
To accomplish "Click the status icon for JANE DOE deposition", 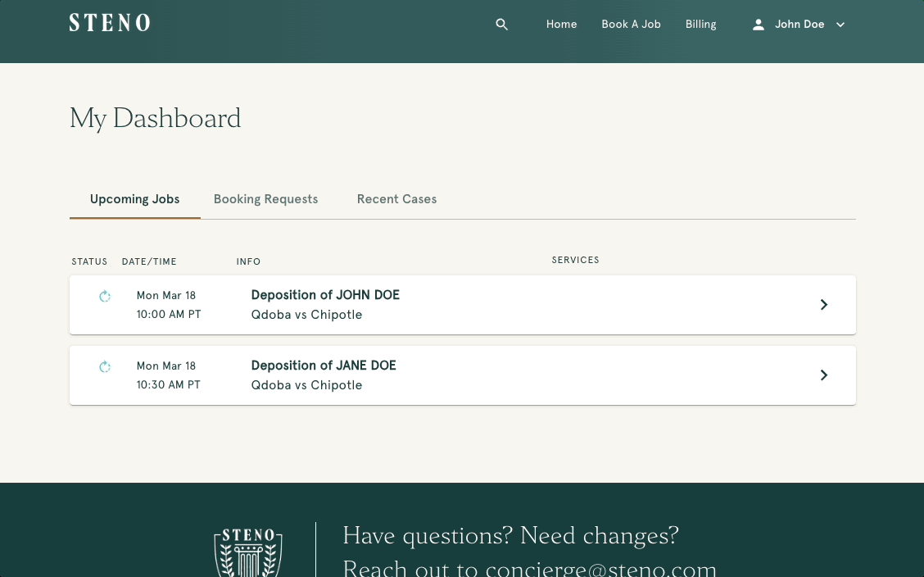I will [105, 367].
